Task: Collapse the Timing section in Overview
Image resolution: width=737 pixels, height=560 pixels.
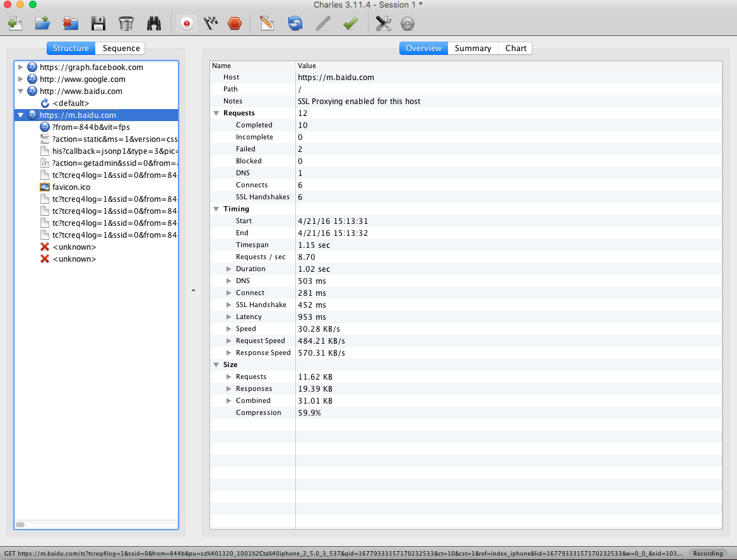Action: tap(216, 209)
